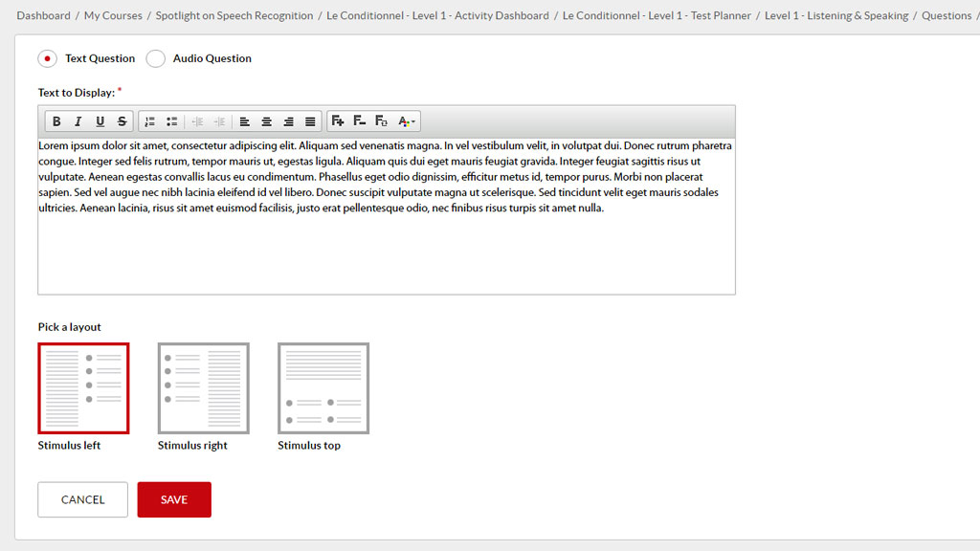This screenshot has width=980, height=551.
Task: Click the 'Pick a layout' heading
Action: [69, 327]
